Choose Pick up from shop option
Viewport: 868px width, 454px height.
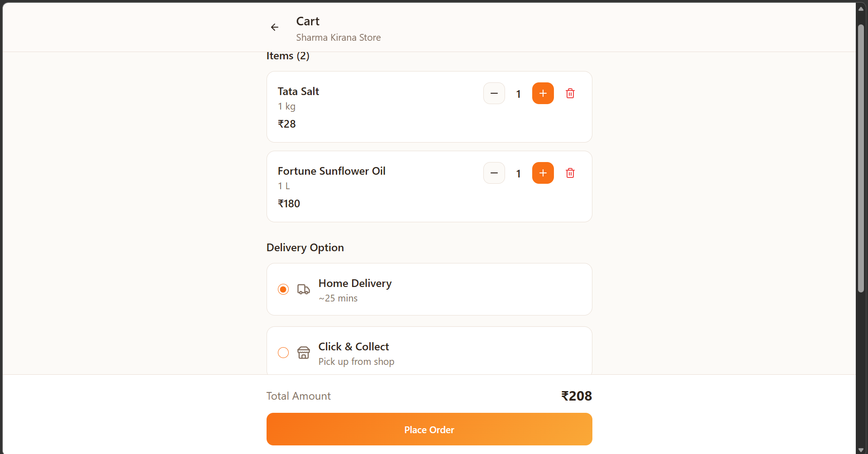coord(356,361)
